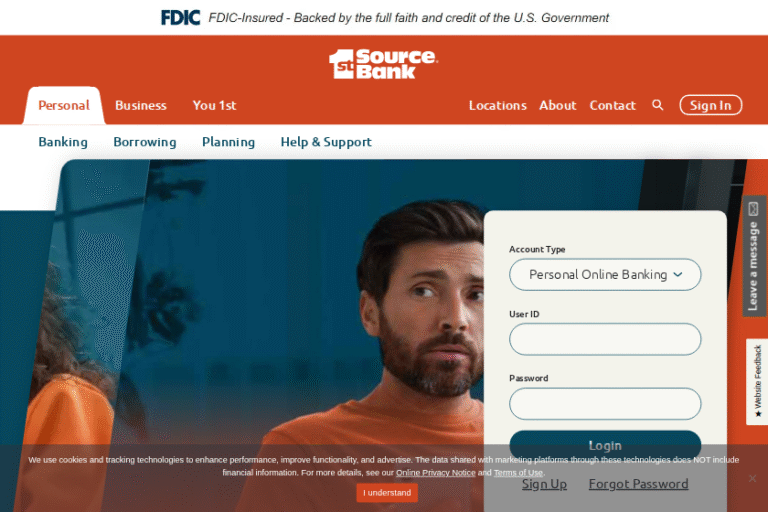Click the 1st Source Bank logo
This screenshot has height=512, width=768.
click(x=384, y=64)
